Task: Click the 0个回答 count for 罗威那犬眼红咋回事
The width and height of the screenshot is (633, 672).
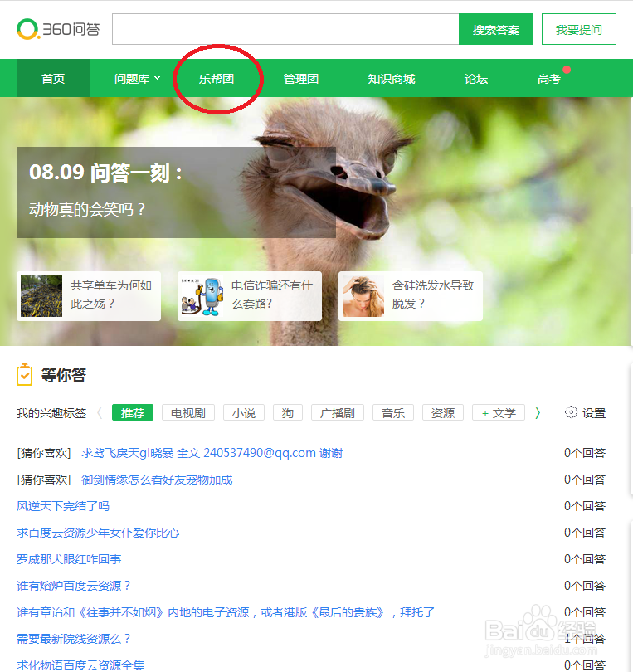Action: click(x=585, y=559)
